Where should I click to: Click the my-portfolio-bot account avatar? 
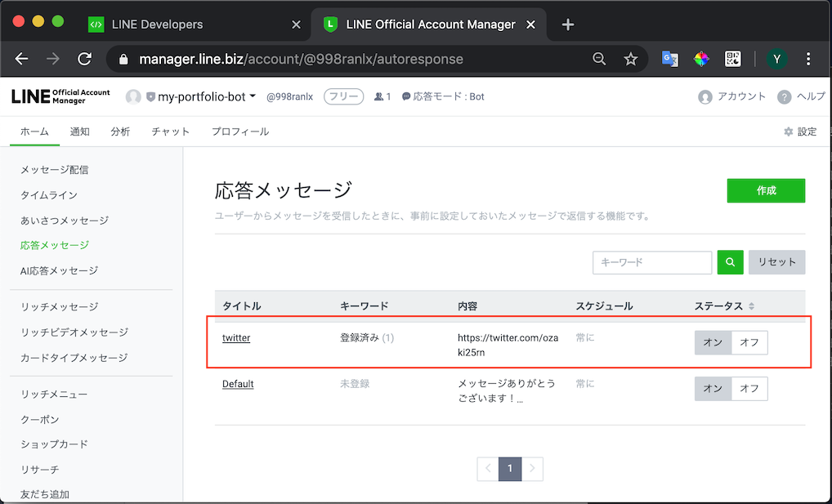point(133,96)
